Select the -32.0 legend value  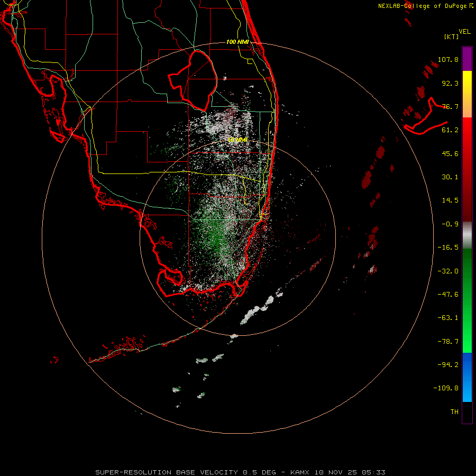click(448, 271)
